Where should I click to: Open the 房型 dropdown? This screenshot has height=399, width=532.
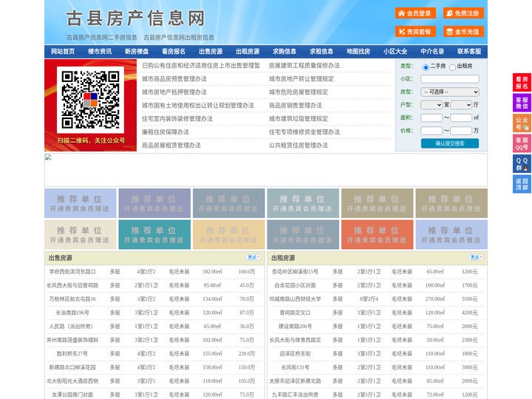click(x=450, y=92)
